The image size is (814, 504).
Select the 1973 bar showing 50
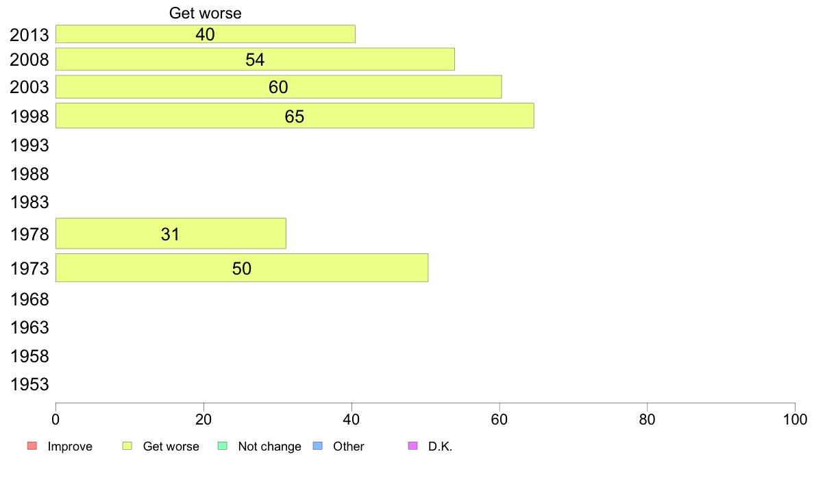(242, 268)
